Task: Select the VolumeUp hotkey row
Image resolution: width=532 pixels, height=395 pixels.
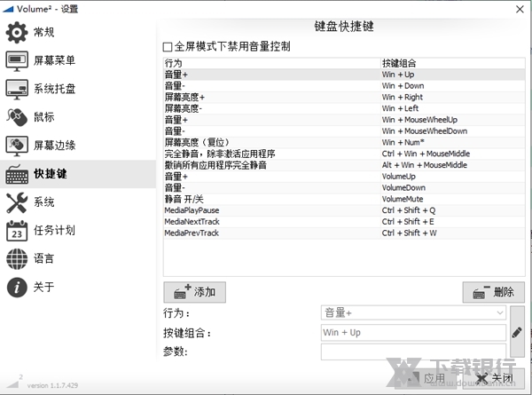Action: click(x=344, y=177)
